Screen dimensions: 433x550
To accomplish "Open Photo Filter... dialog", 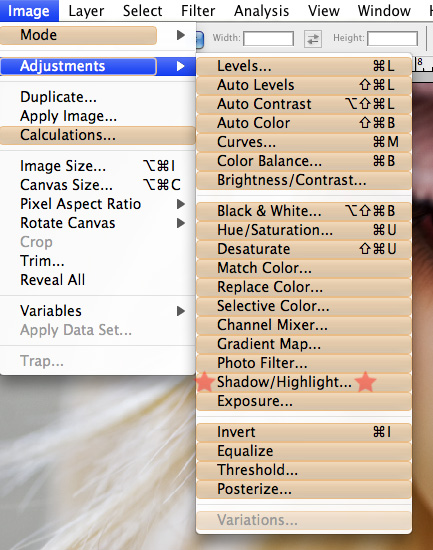I will (304, 363).
